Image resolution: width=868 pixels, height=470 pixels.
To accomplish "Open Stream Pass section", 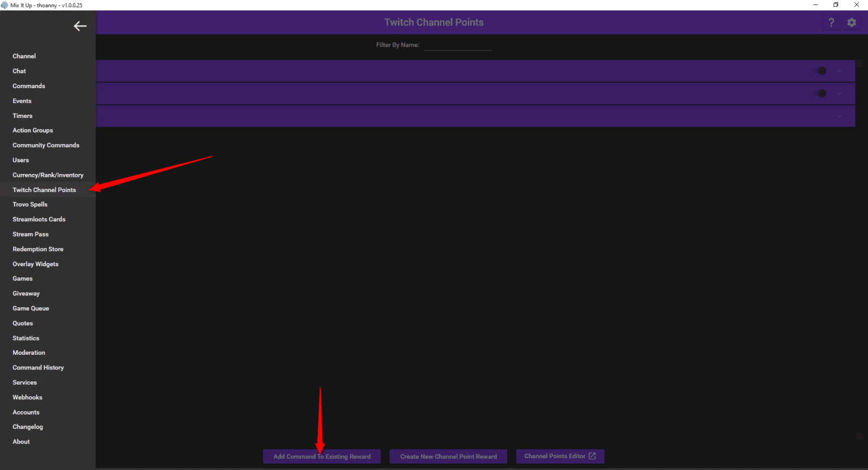I will [x=31, y=234].
